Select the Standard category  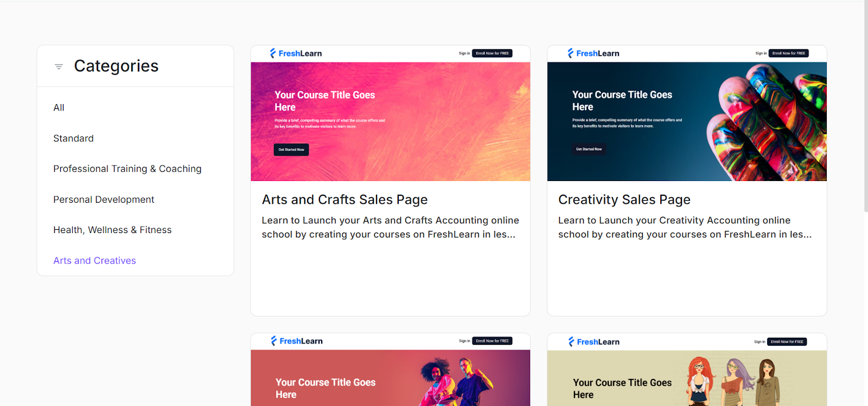pos(73,138)
